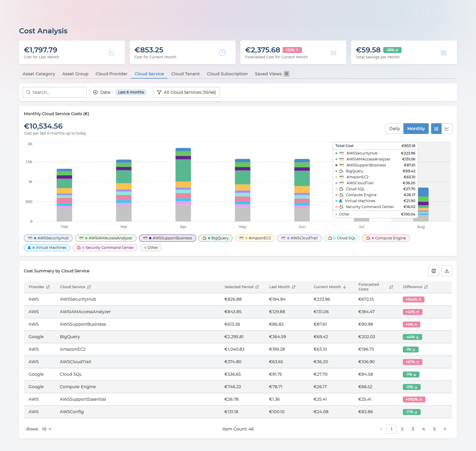
Task: Toggle AWSSupportBusiness legend series
Action: (x=167, y=238)
